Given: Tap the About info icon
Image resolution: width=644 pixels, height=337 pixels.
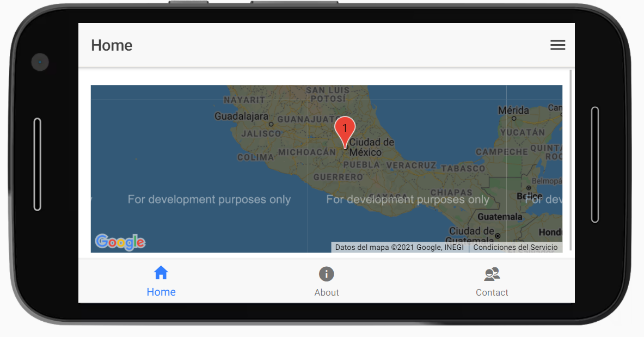Looking at the screenshot, I should pyautogui.click(x=326, y=274).
